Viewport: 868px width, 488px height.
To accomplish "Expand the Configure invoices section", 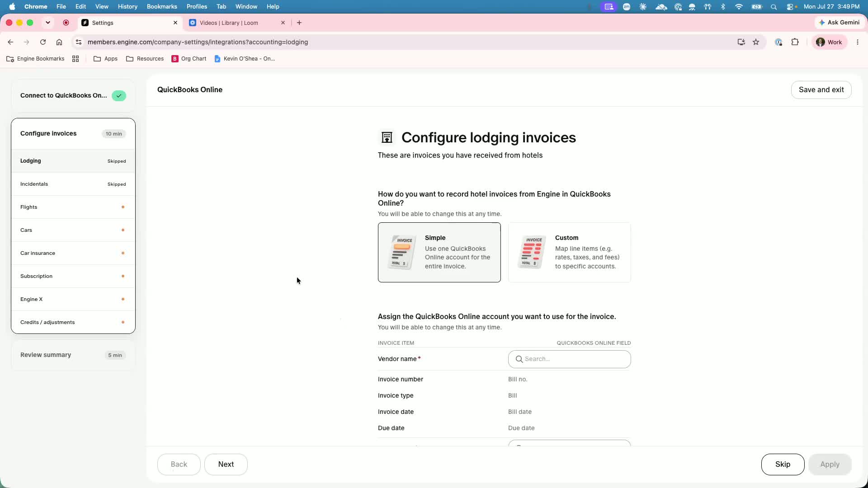I will (73, 134).
